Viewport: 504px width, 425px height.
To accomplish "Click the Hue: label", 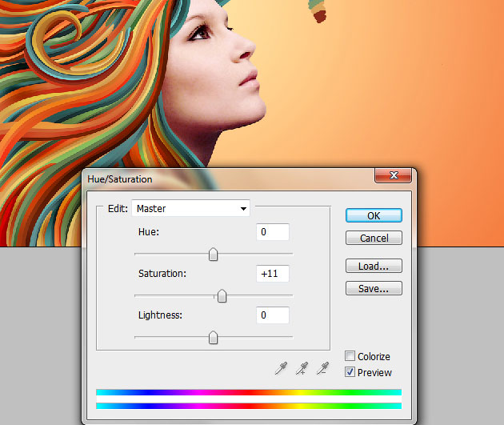I will click(x=149, y=232).
